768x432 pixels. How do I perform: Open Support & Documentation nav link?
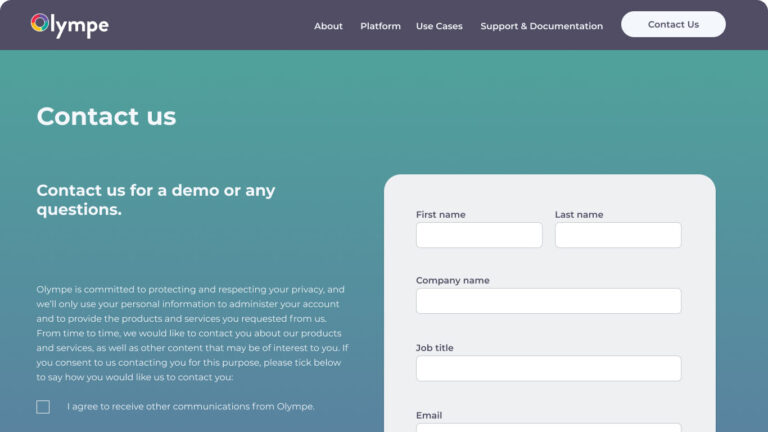pos(541,26)
